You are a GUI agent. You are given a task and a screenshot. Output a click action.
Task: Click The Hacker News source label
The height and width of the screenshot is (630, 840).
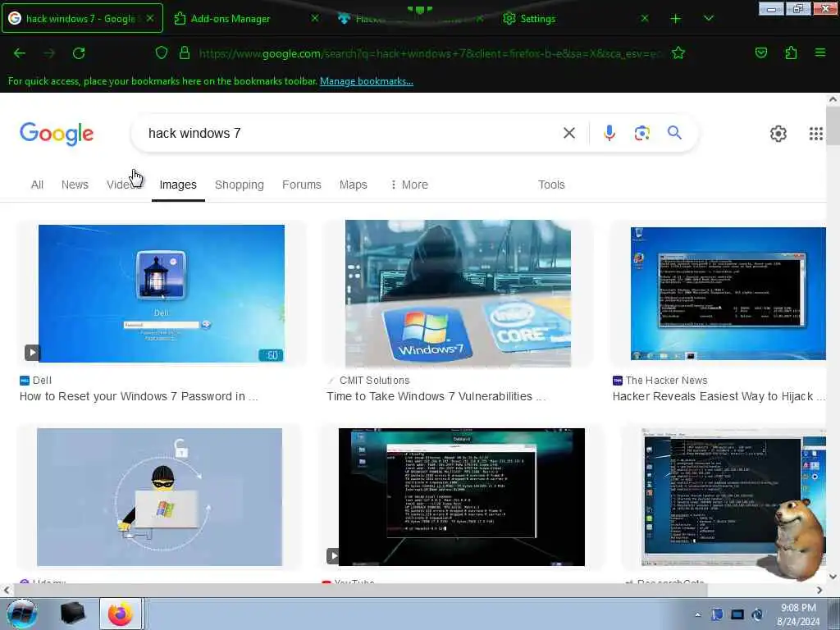click(660, 381)
